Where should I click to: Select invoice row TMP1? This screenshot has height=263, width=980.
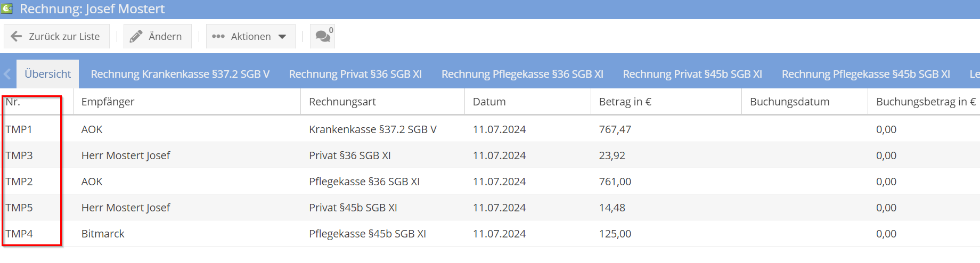pos(19,129)
